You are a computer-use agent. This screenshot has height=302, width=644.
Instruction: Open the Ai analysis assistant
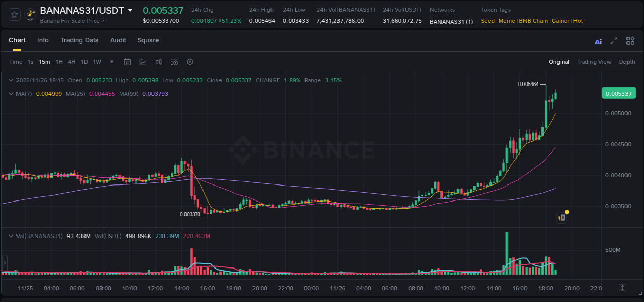[x=598, y=40]
